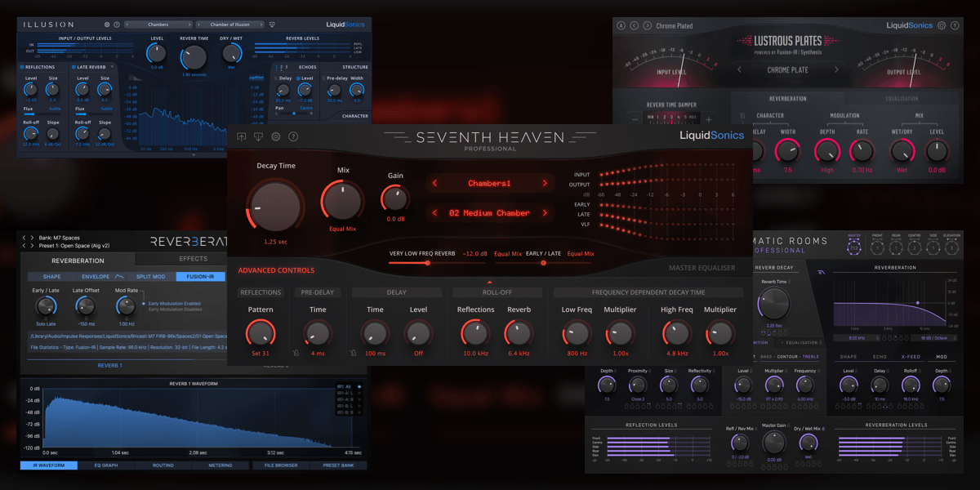Click the Master Gain knob in Cinematic Rooms
Screen dimensions: 980x490
coord(773,443)
